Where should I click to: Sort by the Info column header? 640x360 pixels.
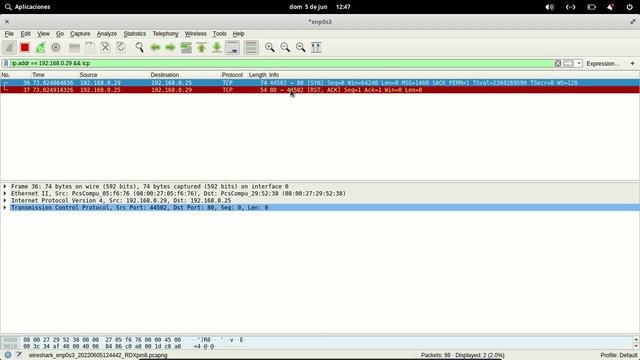coord(274,75)
